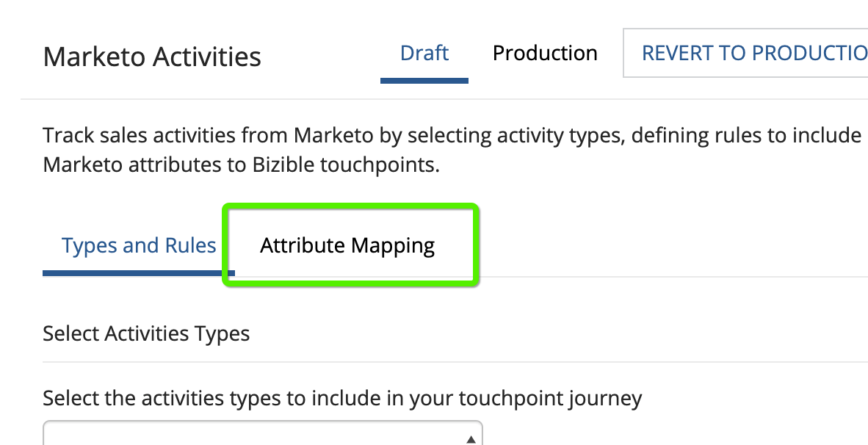Click the Marketo Activities page title
Image resolution: width=868 pixels, height=445 pixels.
[x=152, y=57]
